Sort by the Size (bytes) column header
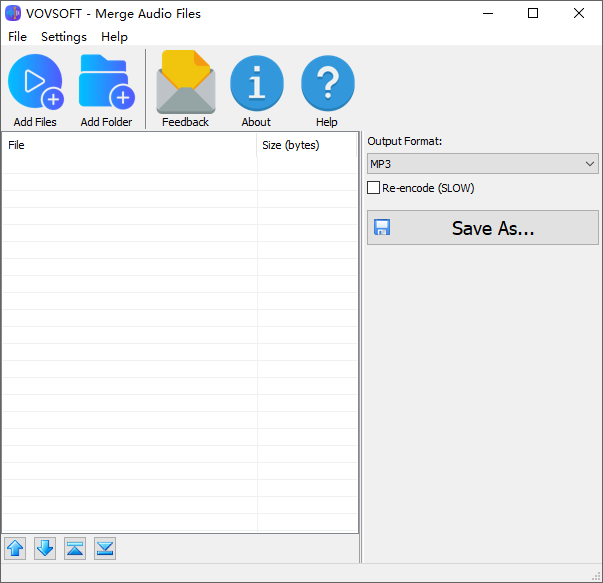603x583 pixels. [x=306, y=145]
